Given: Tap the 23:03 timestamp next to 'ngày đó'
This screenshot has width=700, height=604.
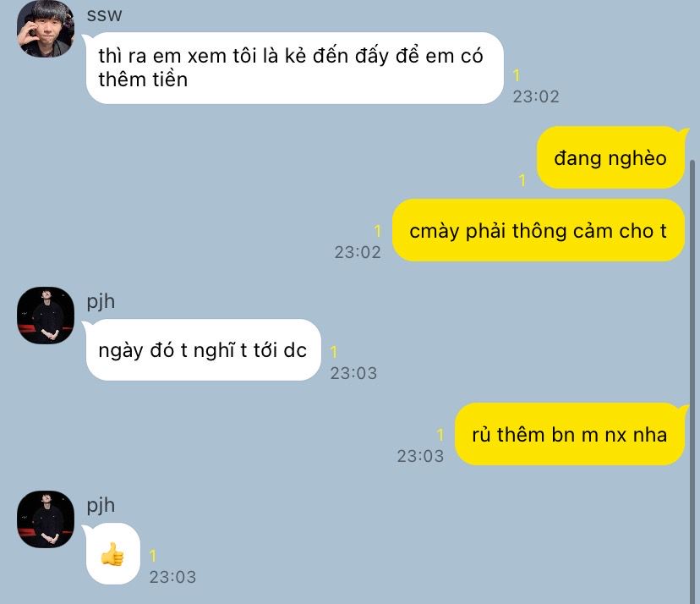Looking at the screenshot, I should click(x=353, y=373).
